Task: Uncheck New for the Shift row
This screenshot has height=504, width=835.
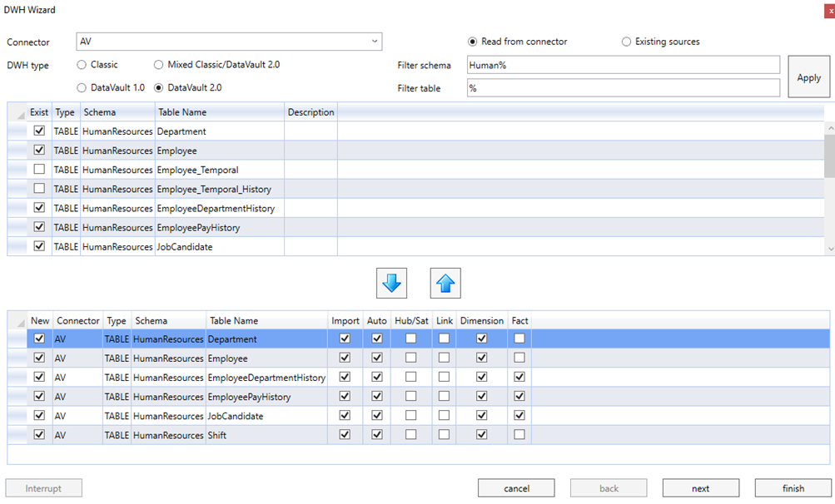Action: (x=39, y=434)
